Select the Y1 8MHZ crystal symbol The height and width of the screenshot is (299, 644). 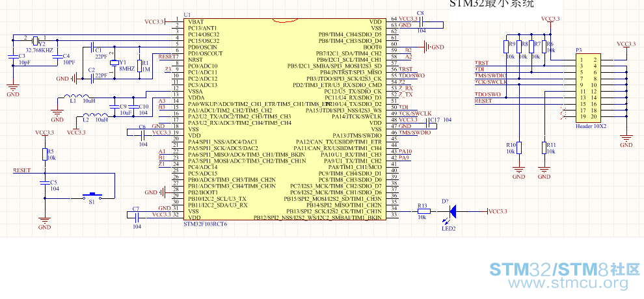pos(114,63)
